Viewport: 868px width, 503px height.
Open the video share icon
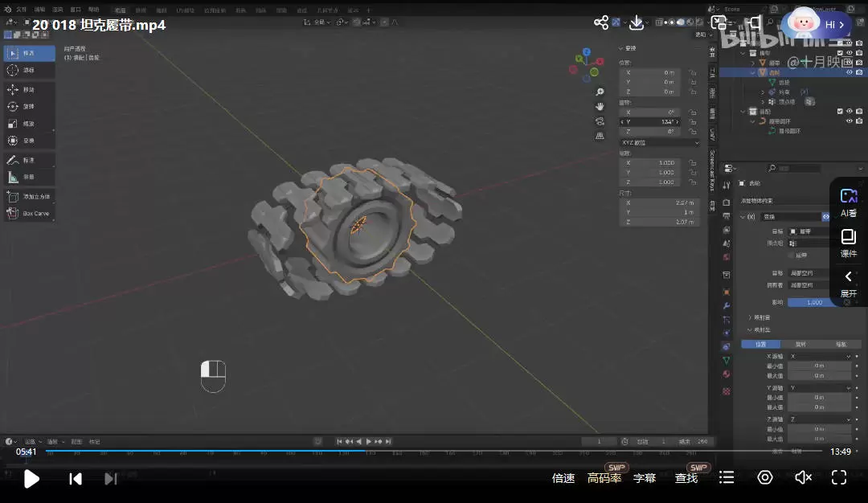pos(601,22)
